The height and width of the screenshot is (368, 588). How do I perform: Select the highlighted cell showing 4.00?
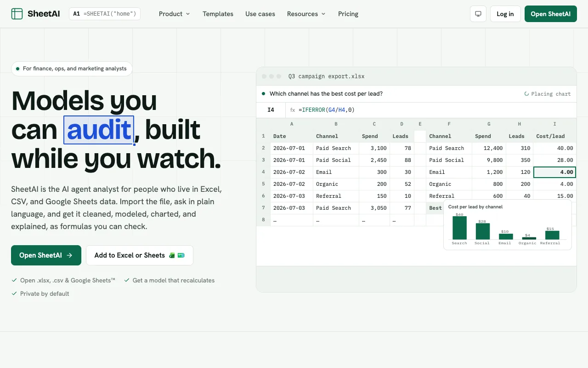click(x=554, y=172)
